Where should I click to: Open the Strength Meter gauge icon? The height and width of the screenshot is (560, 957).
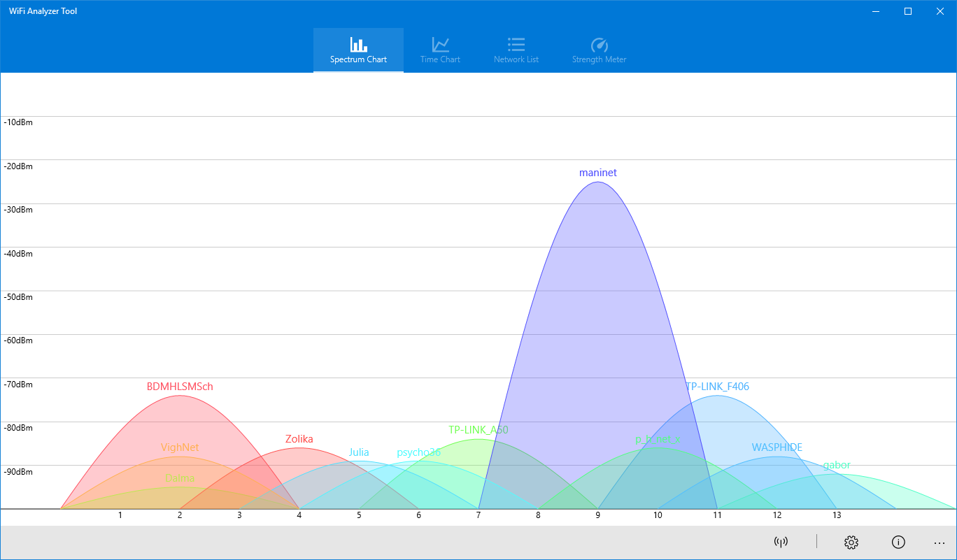[x=599, y=43]
